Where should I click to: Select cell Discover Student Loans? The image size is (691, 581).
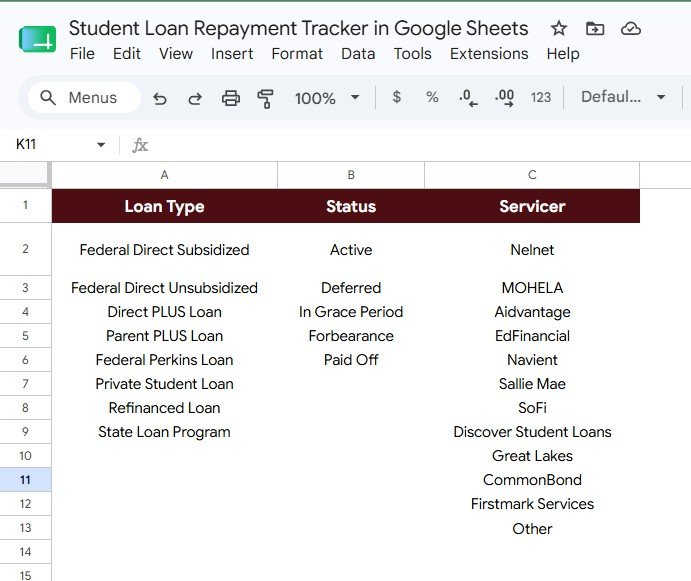click(x=532, y=432)
